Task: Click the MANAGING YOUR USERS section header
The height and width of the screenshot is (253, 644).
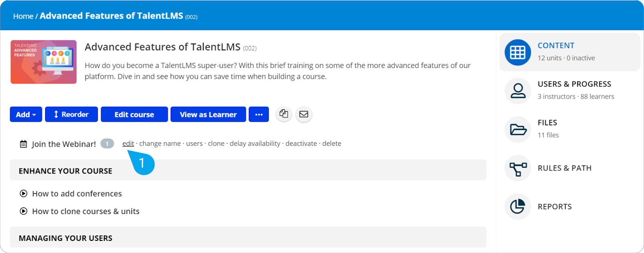Action: pos(248,237)
